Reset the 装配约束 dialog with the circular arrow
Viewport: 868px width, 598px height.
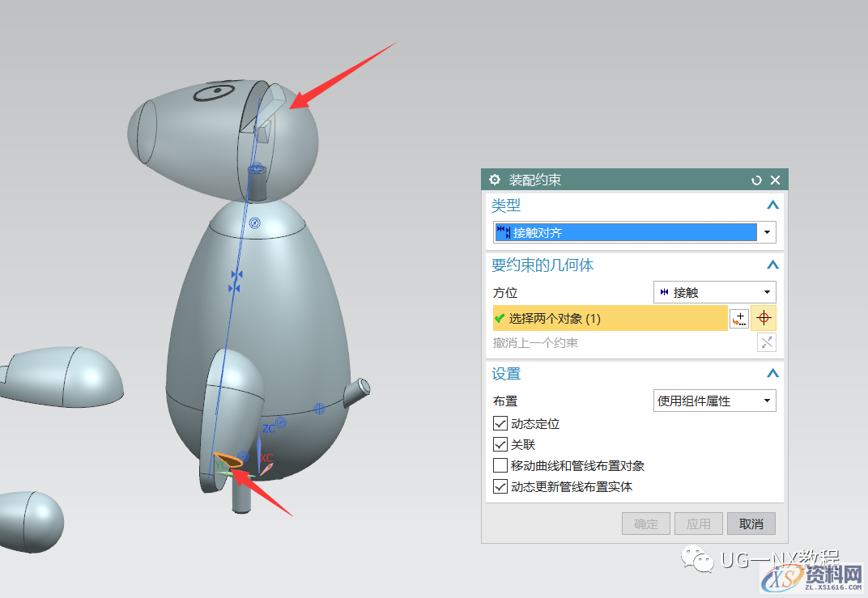coord(756,180)
